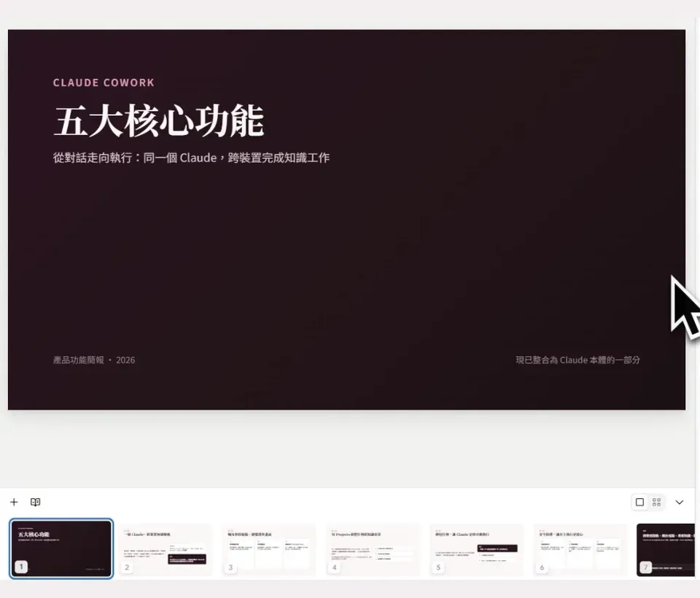Click the title "五大核心功能"

[158, 121]
